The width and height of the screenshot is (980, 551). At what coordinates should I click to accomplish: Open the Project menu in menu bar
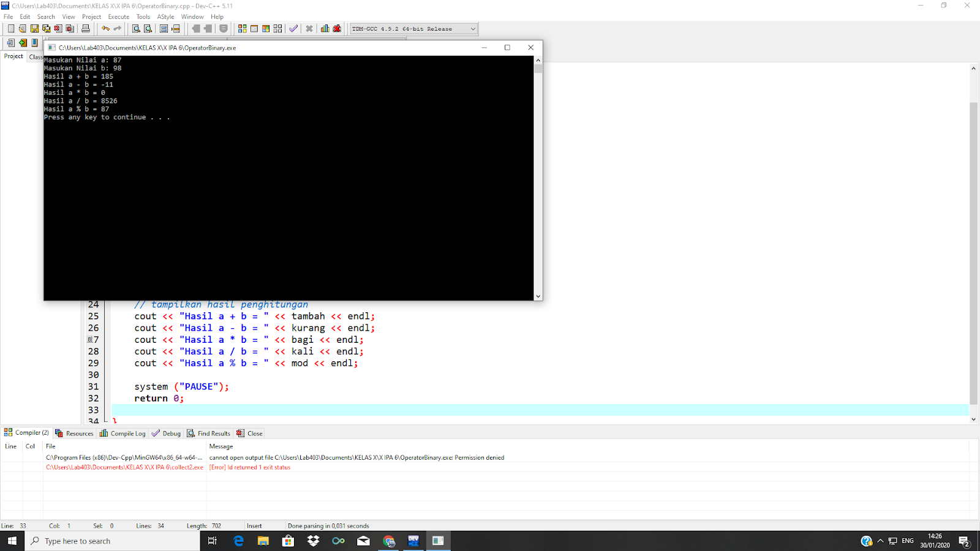pyautogui.click(x=91, y=17)
